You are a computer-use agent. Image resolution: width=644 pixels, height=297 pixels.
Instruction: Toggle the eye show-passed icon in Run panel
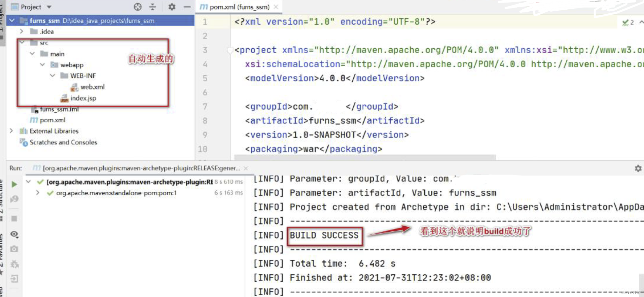click(14, 234)
